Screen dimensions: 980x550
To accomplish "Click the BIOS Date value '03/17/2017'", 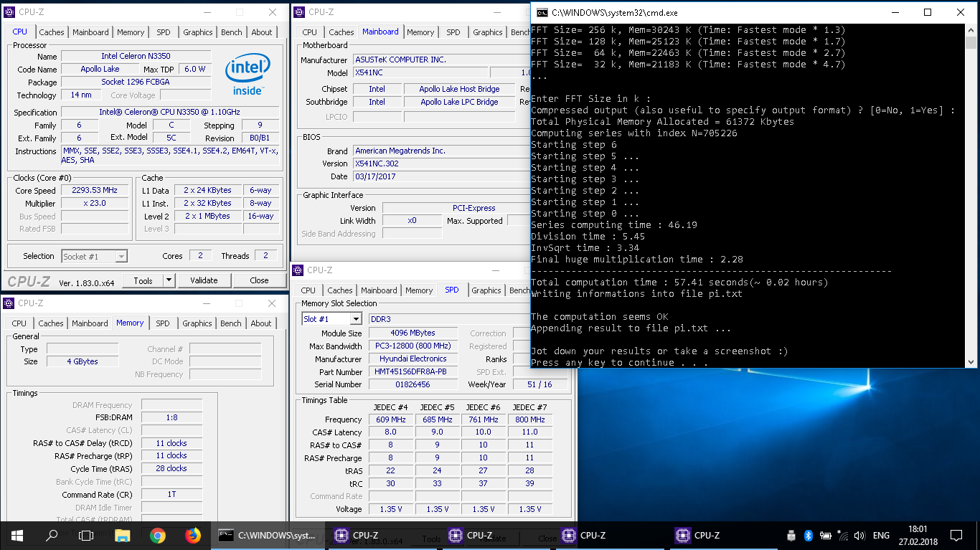I will [442, 176].
